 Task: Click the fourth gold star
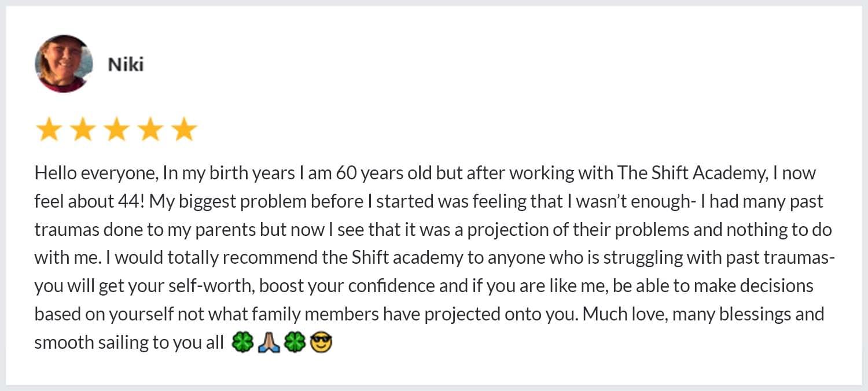point(150,130)
